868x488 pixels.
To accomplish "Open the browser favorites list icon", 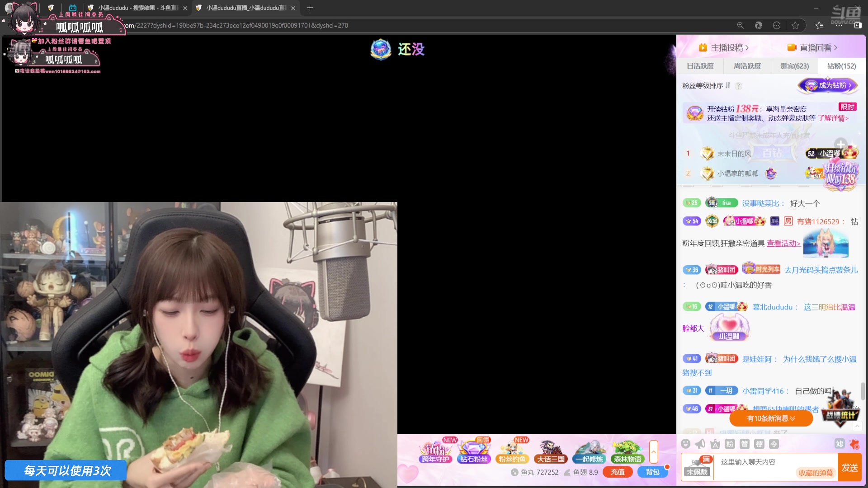I will click(x=819, y=25).
